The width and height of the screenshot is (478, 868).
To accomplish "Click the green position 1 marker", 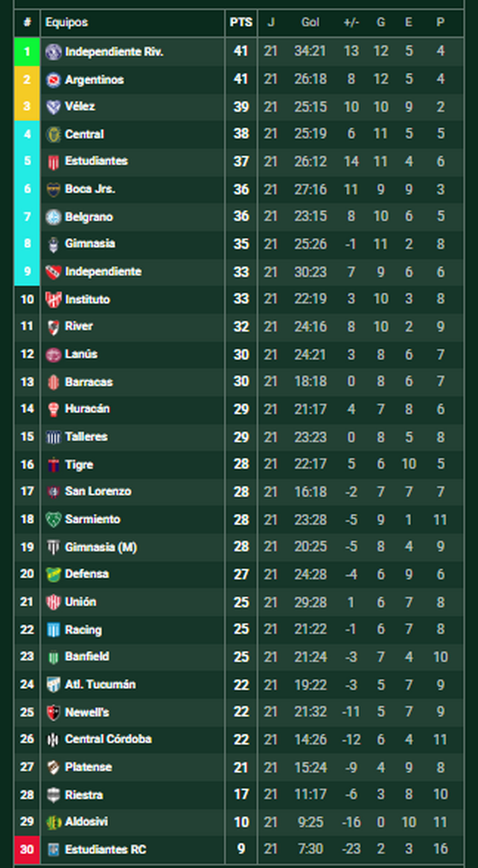I will [x=27, y=52].
